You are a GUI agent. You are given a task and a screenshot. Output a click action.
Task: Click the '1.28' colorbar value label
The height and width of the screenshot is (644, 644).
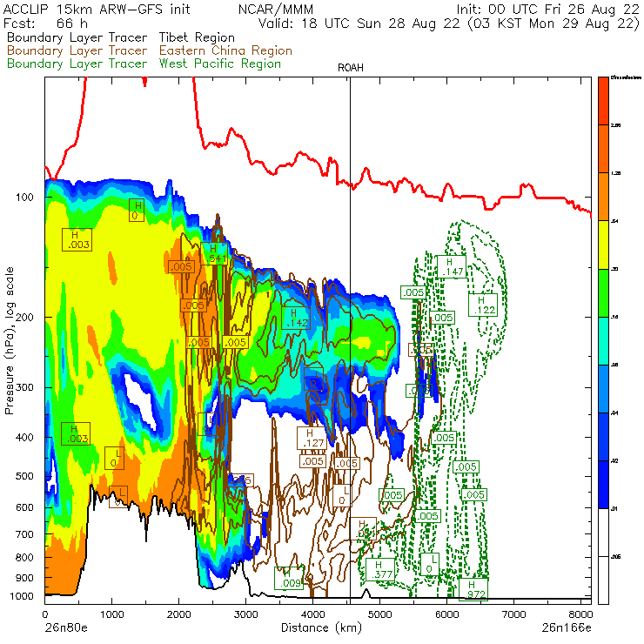click(615, 173)
